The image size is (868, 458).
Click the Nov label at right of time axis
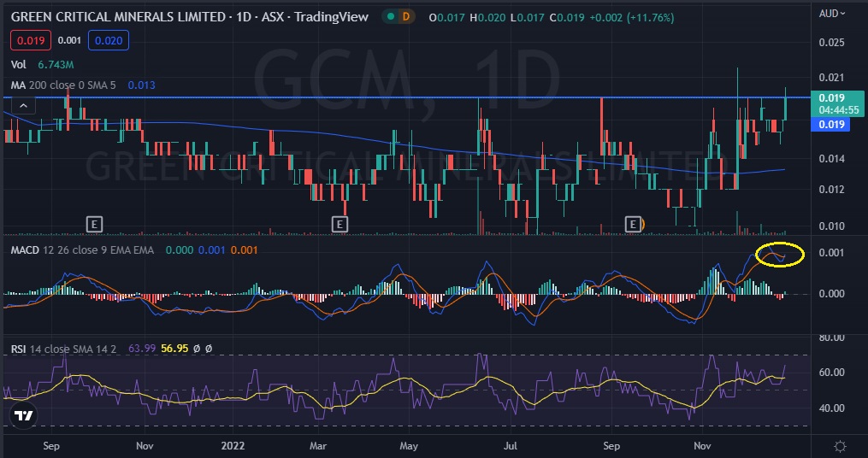(702, 445)
